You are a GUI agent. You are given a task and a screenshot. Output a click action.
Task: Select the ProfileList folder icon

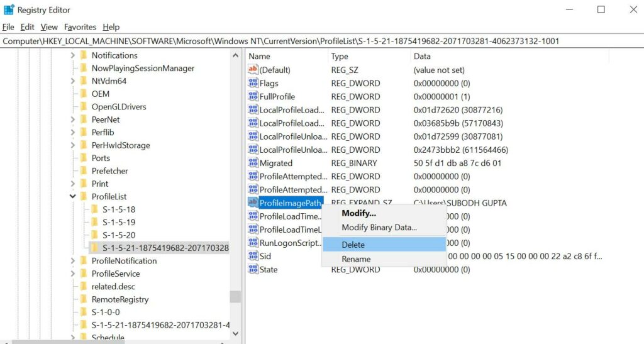point(84,196)
